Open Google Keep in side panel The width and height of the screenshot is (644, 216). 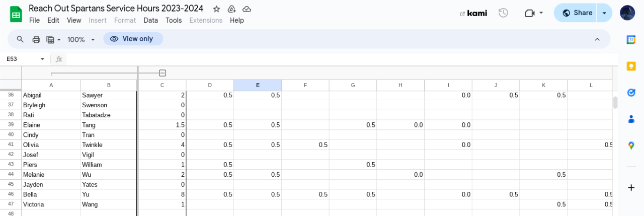click(631, 66)
